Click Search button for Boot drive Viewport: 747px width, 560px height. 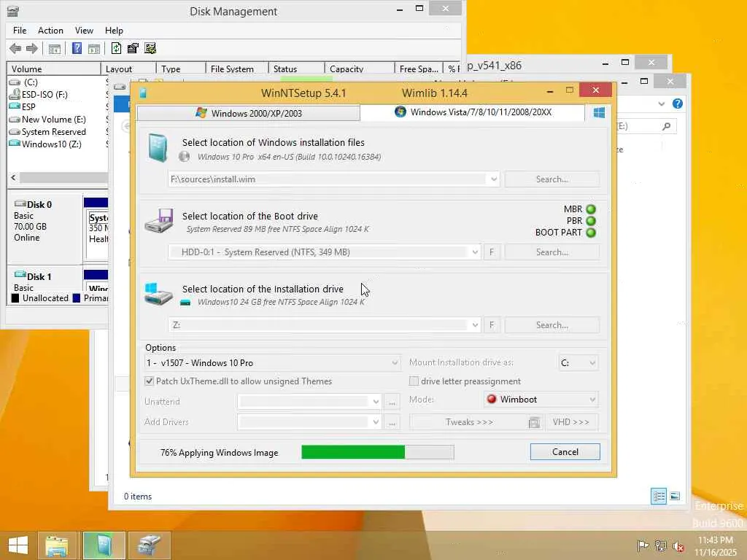[x=552, y=252]
